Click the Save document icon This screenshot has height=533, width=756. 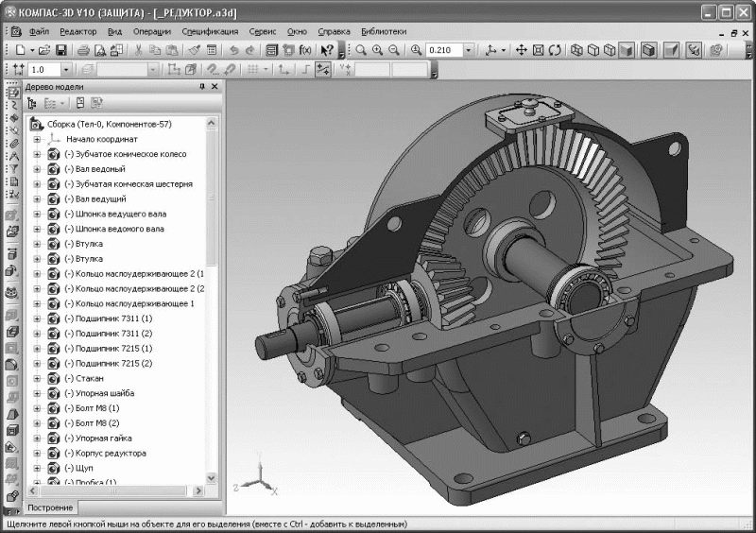coord(61,49)
